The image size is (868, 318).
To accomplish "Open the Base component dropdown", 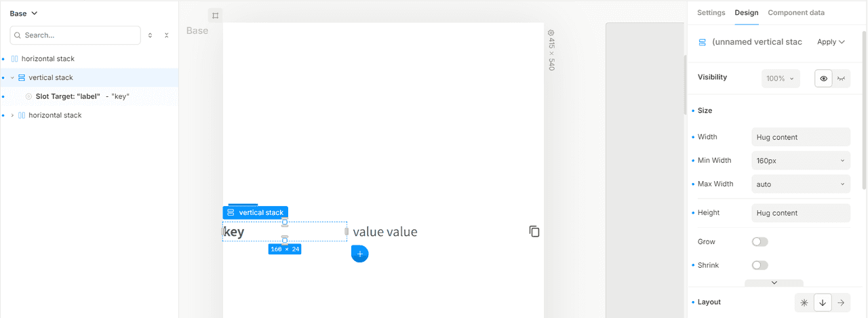I will pos(24,14).
